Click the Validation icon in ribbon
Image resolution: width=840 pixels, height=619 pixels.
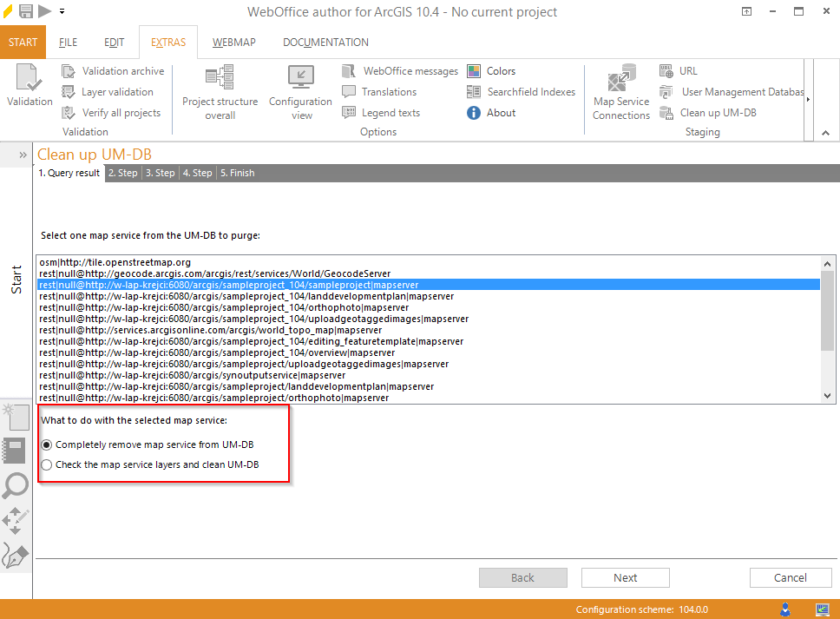[30, 87]
